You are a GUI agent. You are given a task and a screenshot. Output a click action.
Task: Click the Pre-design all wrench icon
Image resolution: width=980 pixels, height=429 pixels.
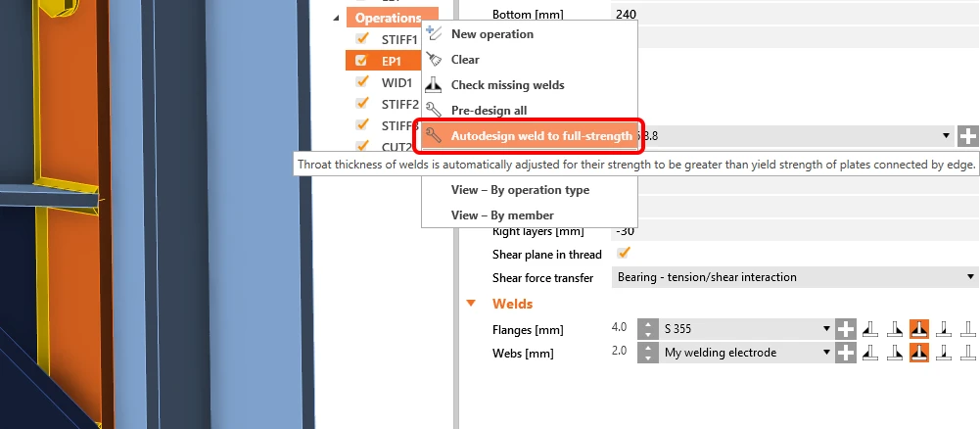(434, 111)
